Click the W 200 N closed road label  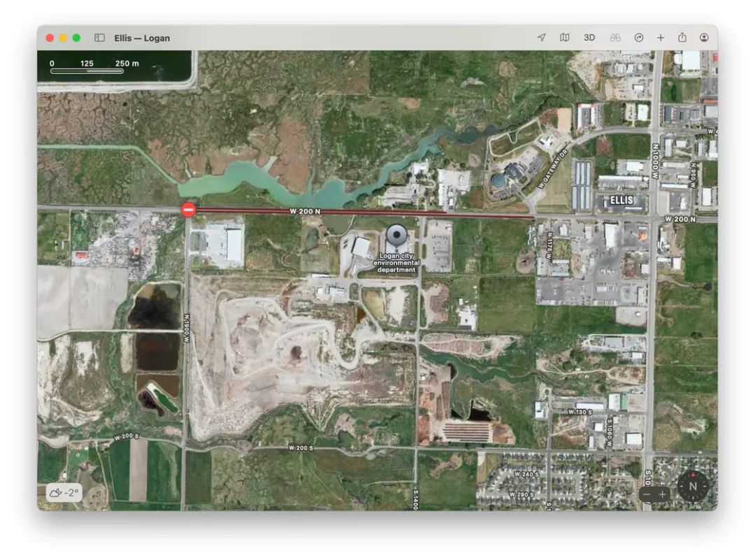pos(305,211)
